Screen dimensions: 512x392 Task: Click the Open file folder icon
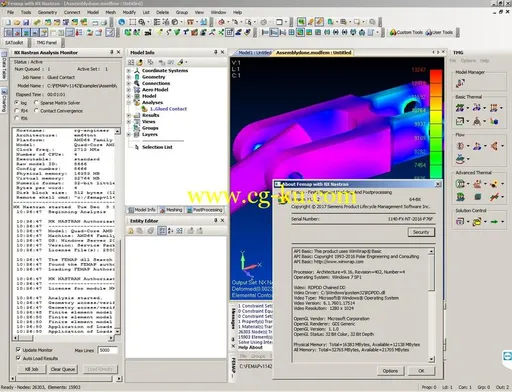(x=17, y=22)
